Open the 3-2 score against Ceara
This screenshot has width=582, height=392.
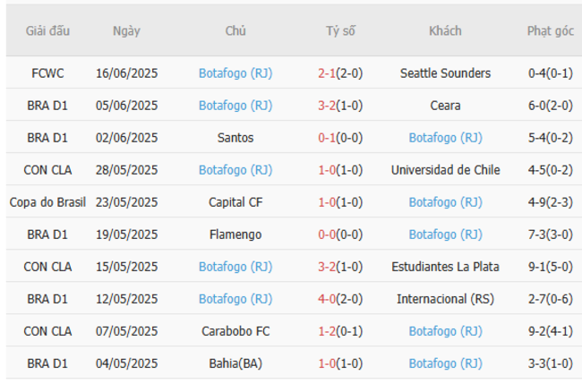[x=329, y=106]
